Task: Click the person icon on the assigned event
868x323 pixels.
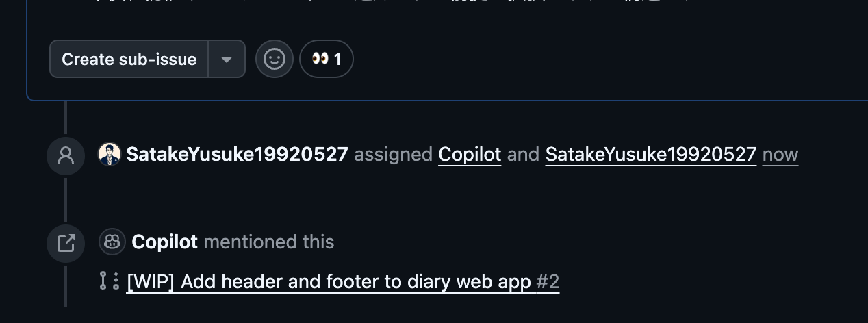Action: 66,155
